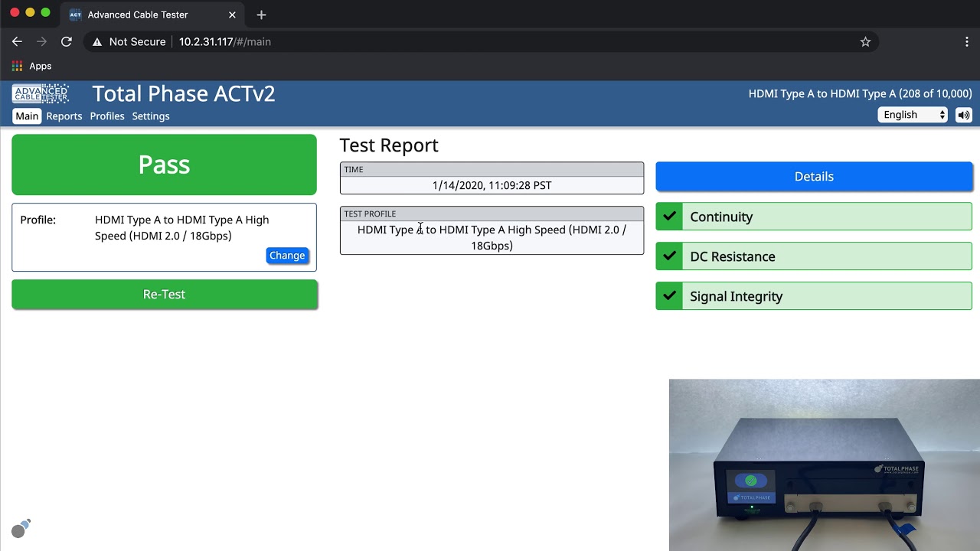Click the left panel profile name text

coord(182,228)
